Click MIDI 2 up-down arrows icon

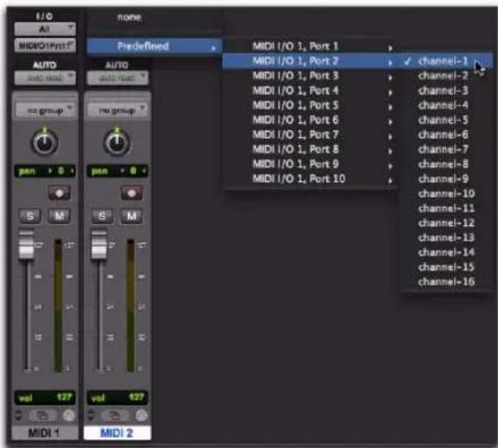pyautogui.click(x=91, y=415)
